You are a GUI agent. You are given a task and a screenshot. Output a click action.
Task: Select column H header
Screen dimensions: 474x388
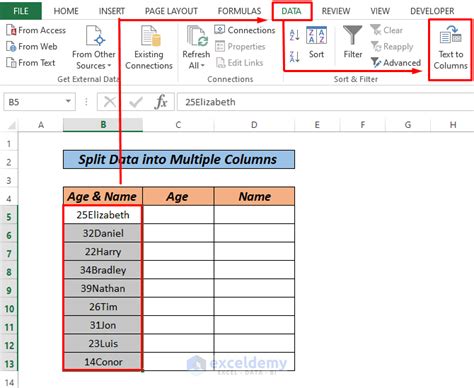tap(453, 125)
